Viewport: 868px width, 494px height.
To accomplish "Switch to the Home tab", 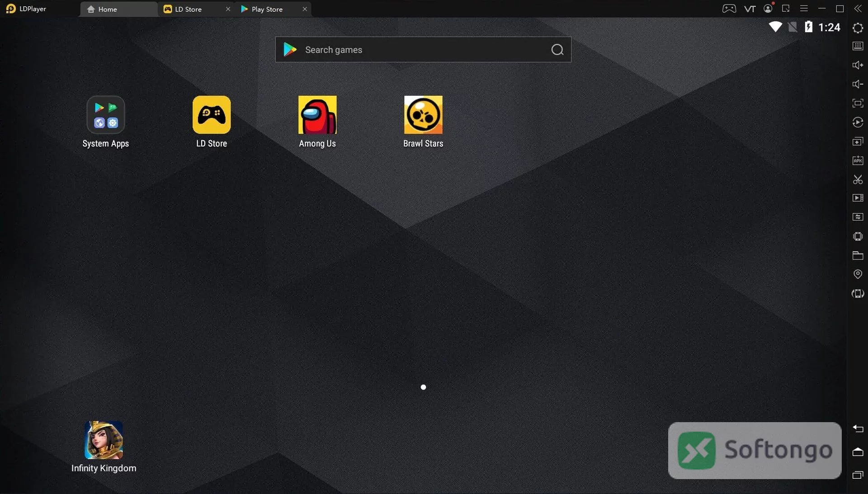I will click(118, 9).
